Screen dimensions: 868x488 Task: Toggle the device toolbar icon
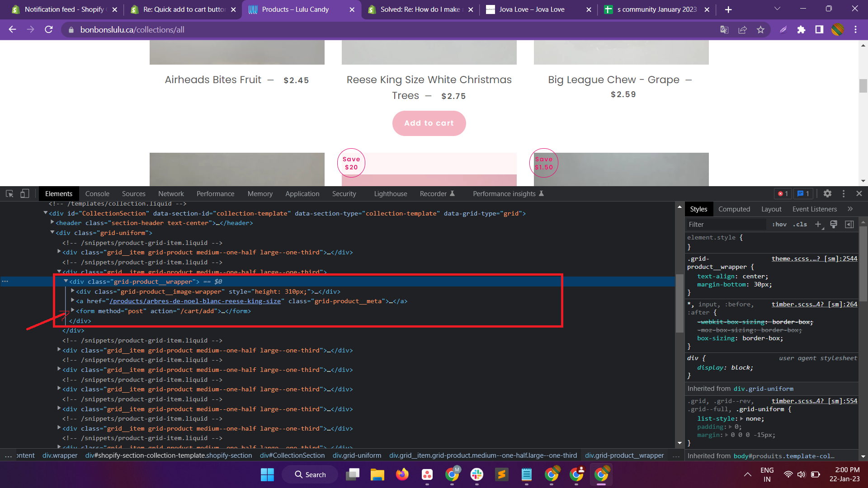(x=24, y=193)
